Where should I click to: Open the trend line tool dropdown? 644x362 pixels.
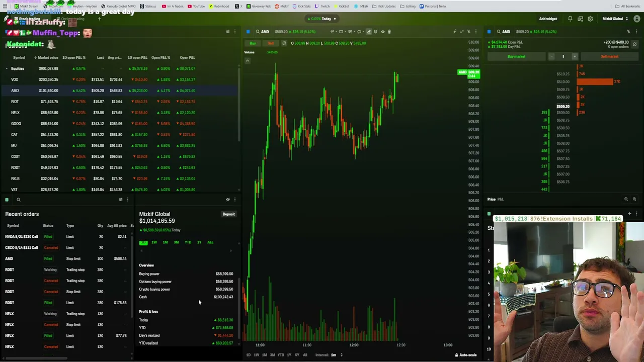pos(333,32)
